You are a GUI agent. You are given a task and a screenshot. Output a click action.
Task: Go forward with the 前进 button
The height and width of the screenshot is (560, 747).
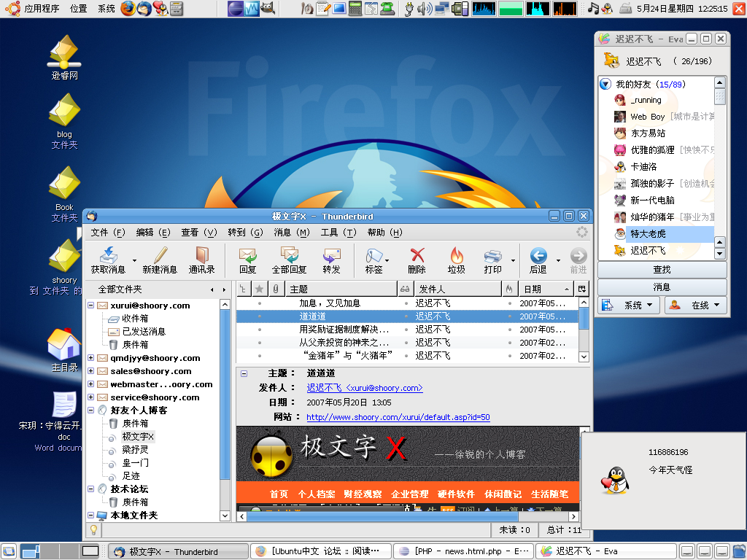click(578, 260)
